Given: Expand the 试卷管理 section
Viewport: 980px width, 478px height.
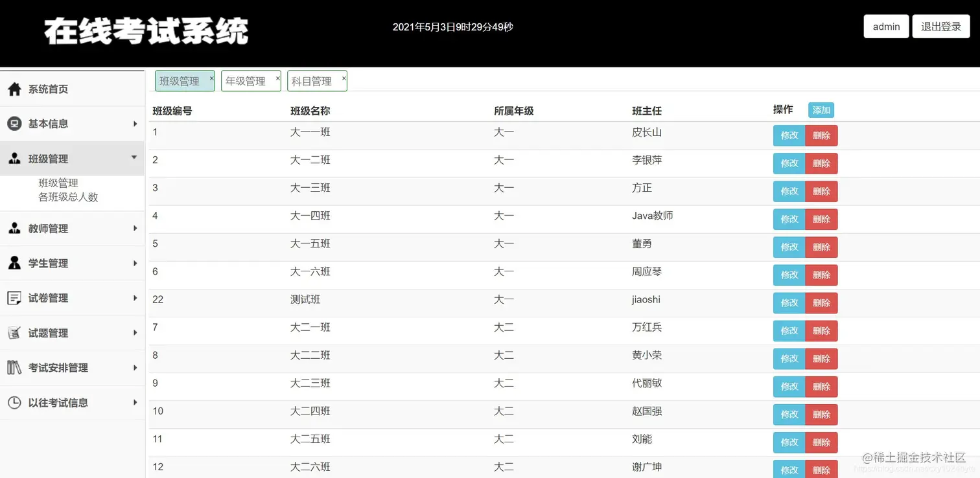Looking at the screenshot, I should [135, 297].
